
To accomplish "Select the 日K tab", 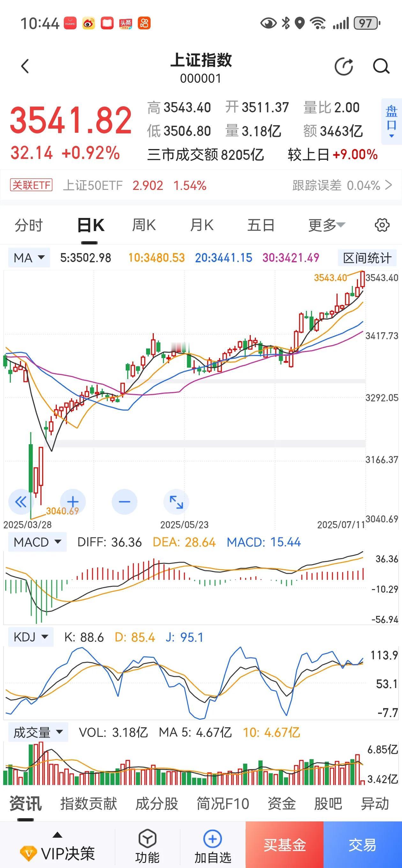I will (91, 225).
